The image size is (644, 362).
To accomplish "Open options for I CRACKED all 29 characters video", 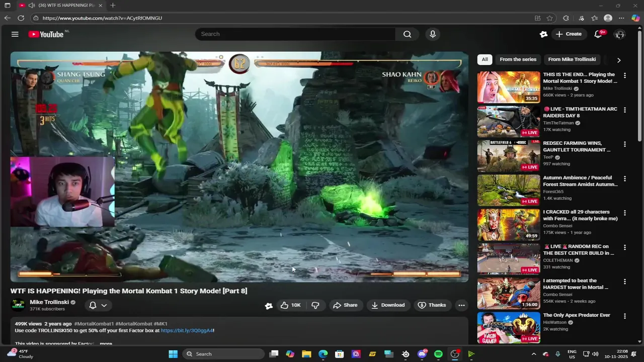I will 625,213.
